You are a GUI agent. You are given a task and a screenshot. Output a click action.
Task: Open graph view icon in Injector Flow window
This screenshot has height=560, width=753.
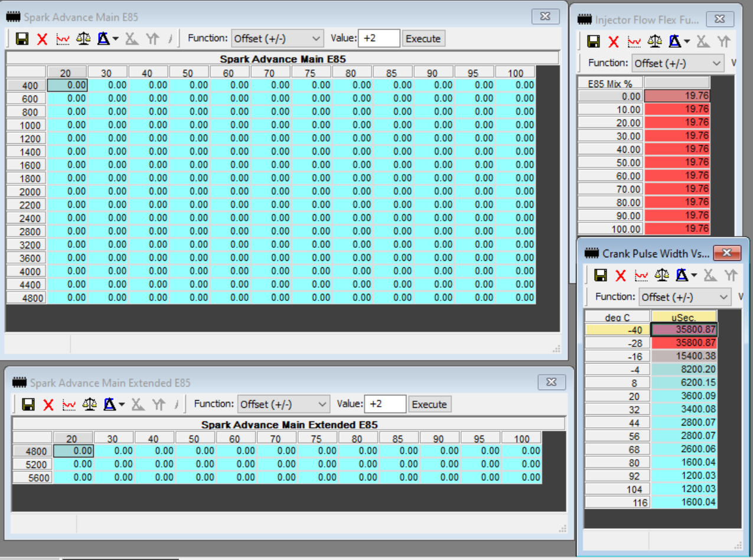tap(634, 42)
